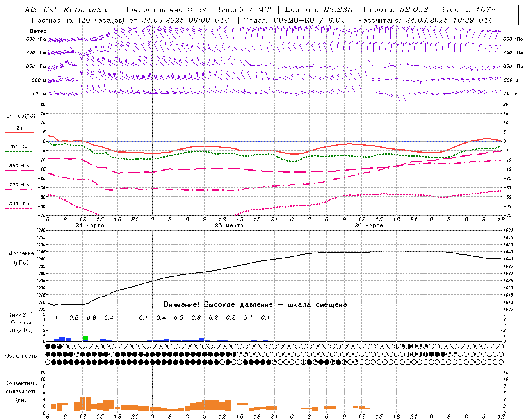Click the Тем-ра(°C) temperature panel label
The width and height of the screenshot is (525, 420).
pos(19,116)
